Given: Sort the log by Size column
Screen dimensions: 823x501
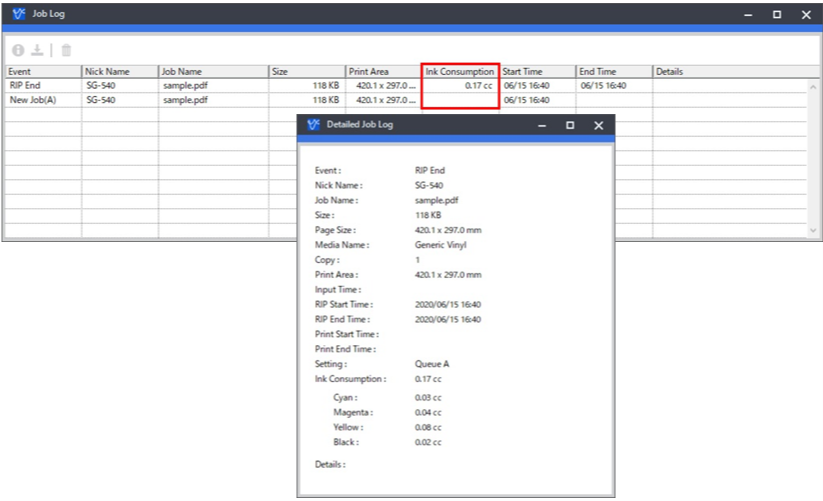Looking at the screenshot, I should pyautogui.click(x=306, y=72).
